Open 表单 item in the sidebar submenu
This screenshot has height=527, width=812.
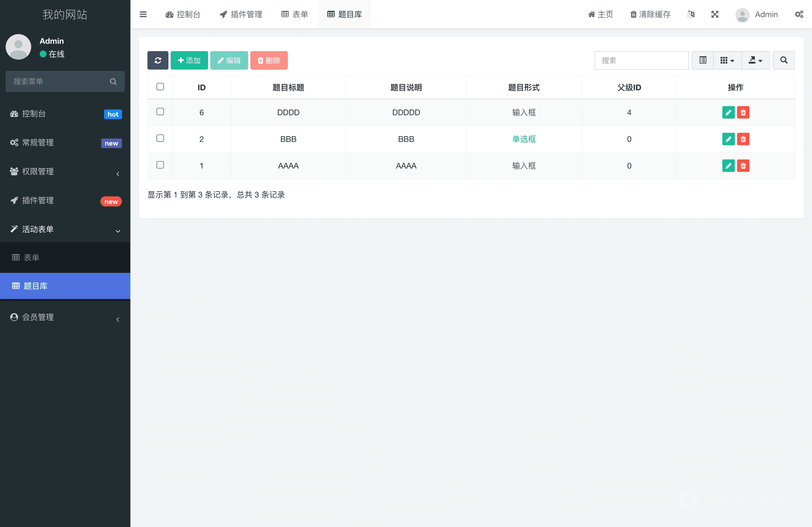pos(32,258)
